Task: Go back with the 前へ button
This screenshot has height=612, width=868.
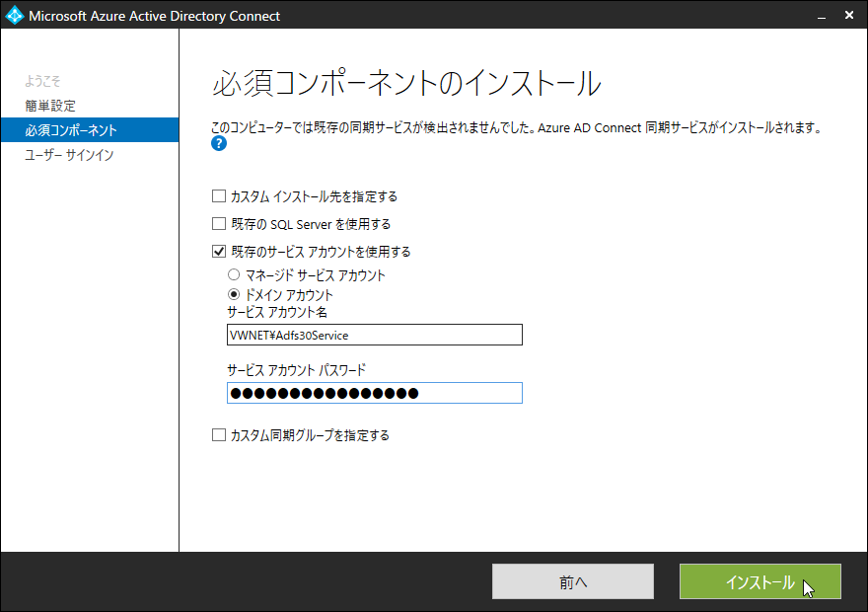Action: pyautogui.click(x=573, y=581)
